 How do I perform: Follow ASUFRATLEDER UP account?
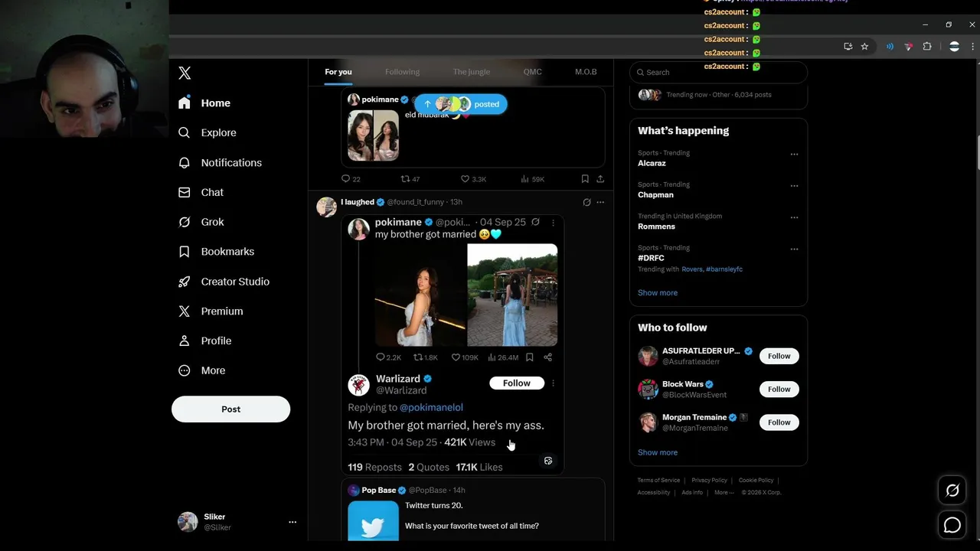pyautogui.click(x=779, y=356)
